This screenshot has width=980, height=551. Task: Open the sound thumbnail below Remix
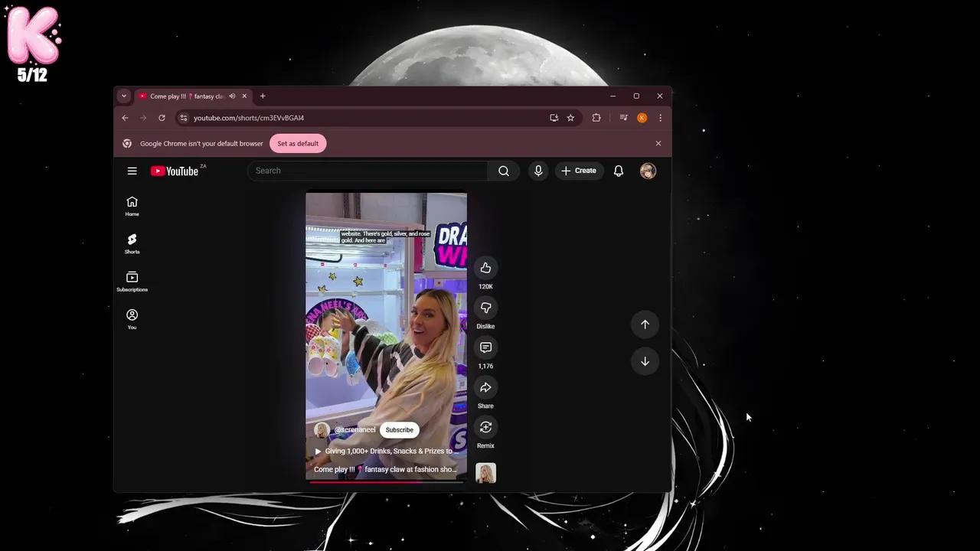(x=485, y=473)
